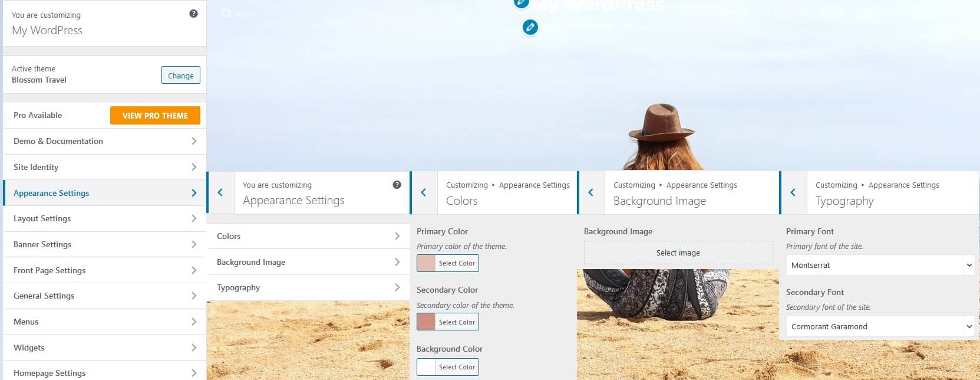Click Appearance Settings breadcrumb in Colors header
The image size is (980, 380).
tap(534, 185)
